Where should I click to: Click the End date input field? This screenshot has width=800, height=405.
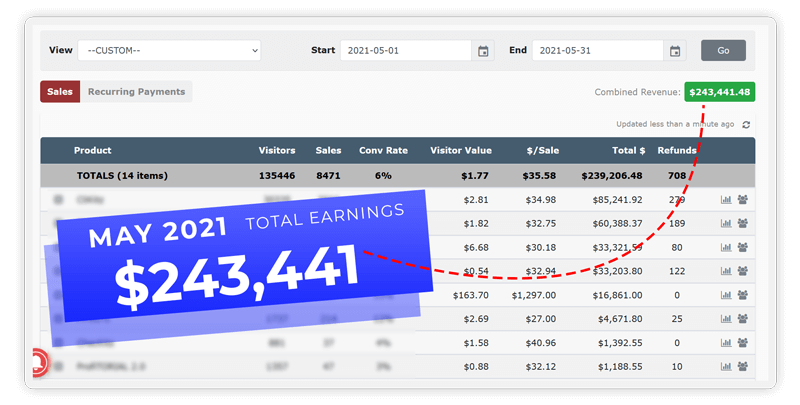[x=597, y=51]
